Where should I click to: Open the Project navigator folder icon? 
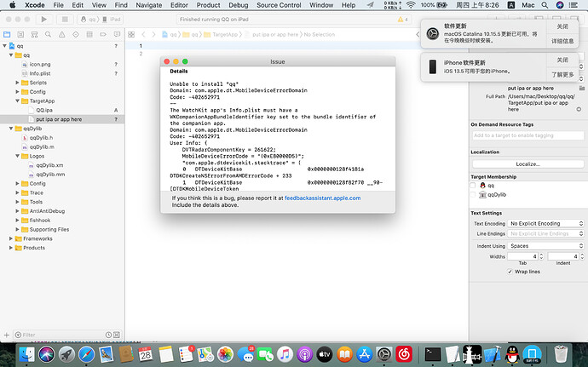(x=7, y=35)
